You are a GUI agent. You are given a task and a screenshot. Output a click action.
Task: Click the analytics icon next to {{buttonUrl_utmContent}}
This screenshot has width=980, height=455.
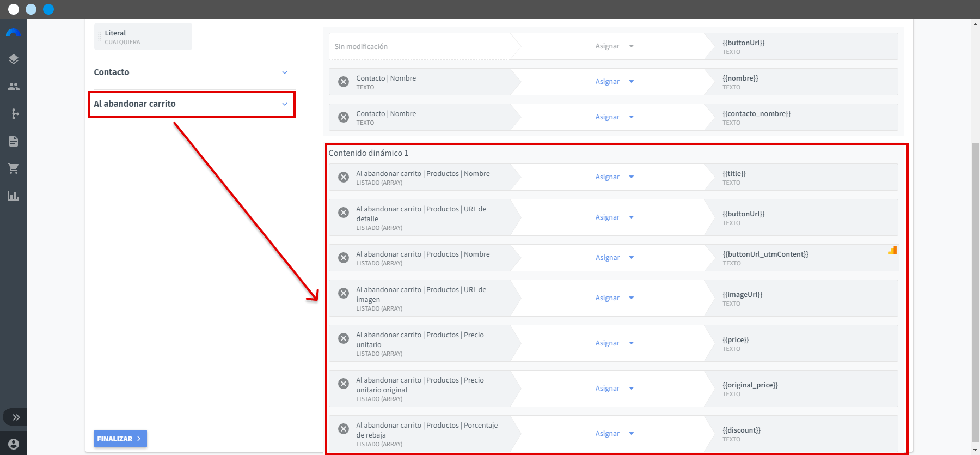point(892,250)
